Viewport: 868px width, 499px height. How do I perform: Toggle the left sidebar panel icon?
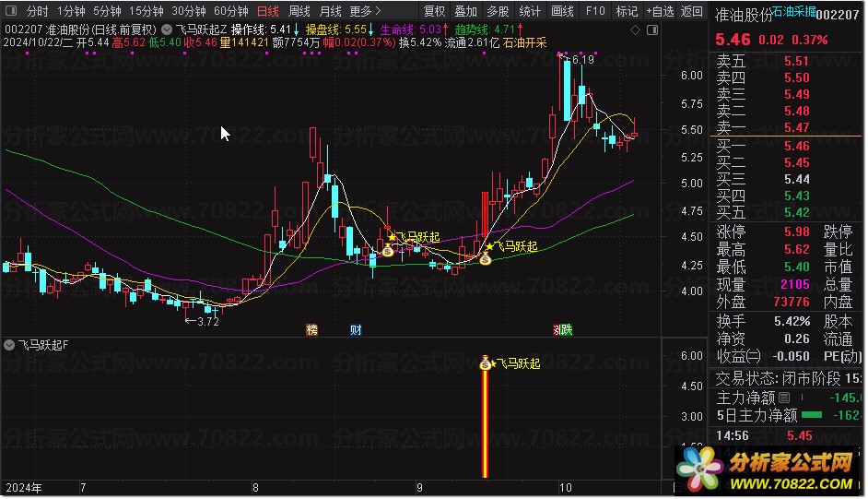pyautogui.click(x=10, y=10)
